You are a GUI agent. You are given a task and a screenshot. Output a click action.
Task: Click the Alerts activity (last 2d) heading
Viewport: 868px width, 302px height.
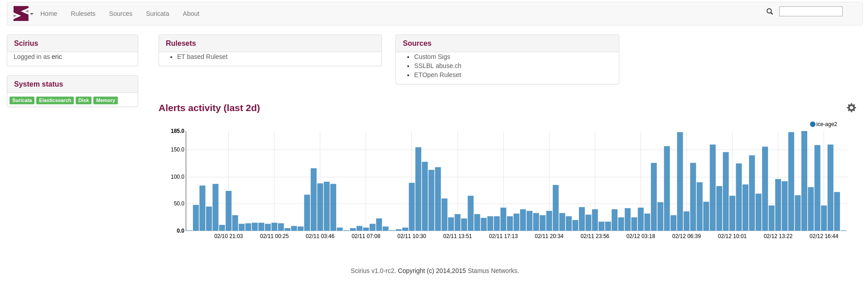pos(209,108)
